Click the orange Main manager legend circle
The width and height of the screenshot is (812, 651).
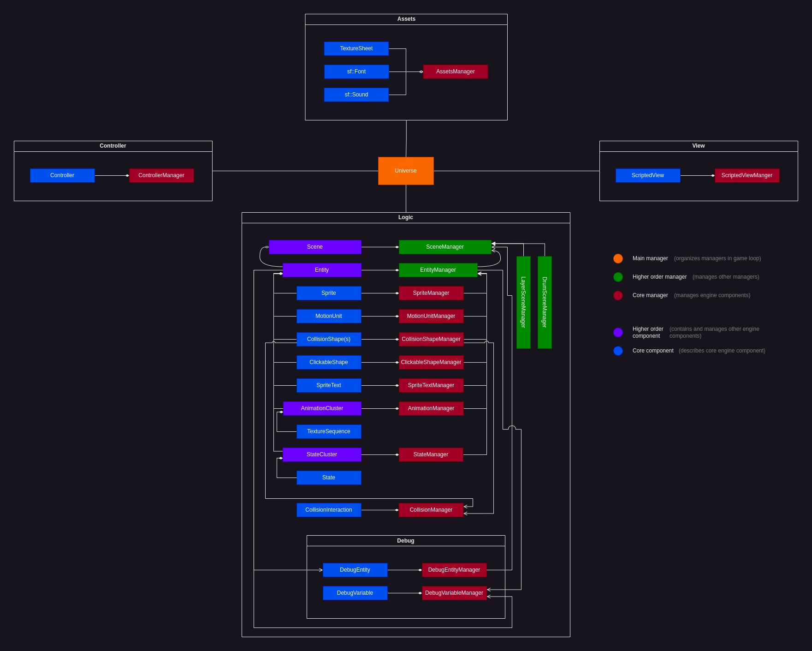click(x=618, y=258)
